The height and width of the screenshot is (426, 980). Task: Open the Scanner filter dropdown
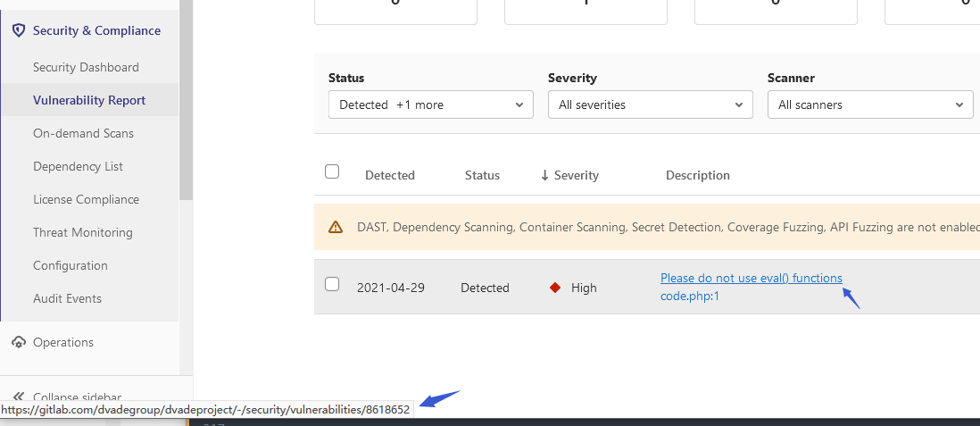point(870,104)
